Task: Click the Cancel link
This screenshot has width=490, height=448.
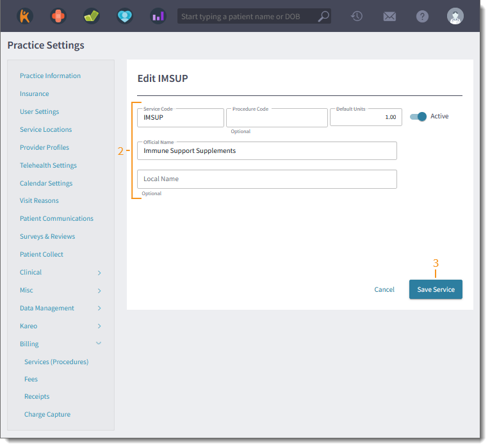Action: [x=384, y=289]
